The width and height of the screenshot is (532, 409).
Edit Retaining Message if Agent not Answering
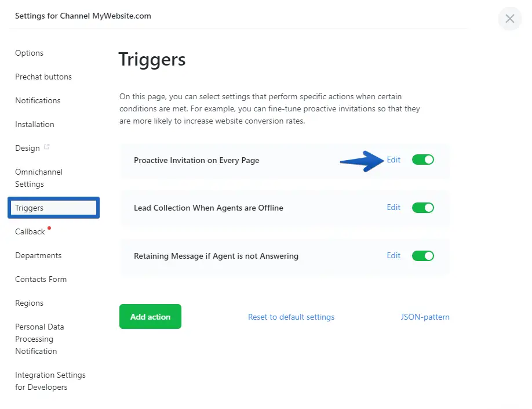[x=393, y=256]
